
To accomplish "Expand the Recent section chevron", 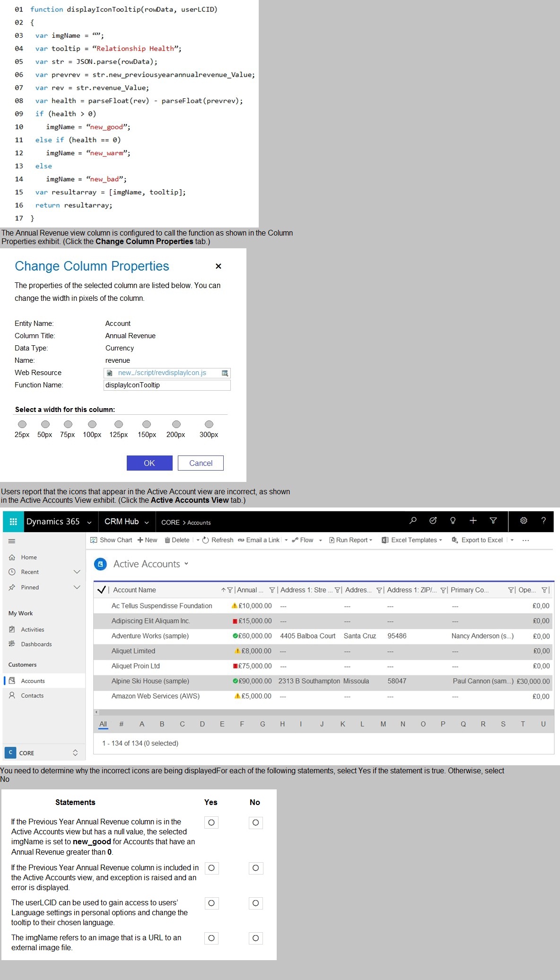I will click(77, 572).
